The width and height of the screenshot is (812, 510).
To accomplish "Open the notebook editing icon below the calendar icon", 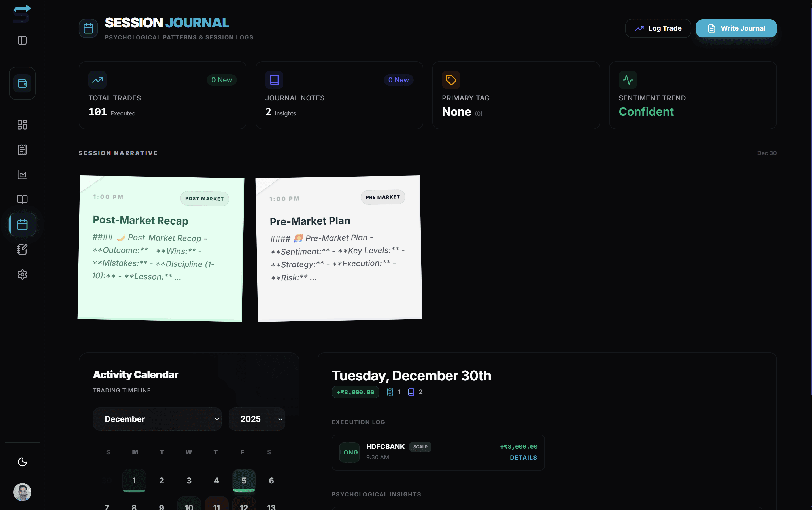I will point(22,249).
